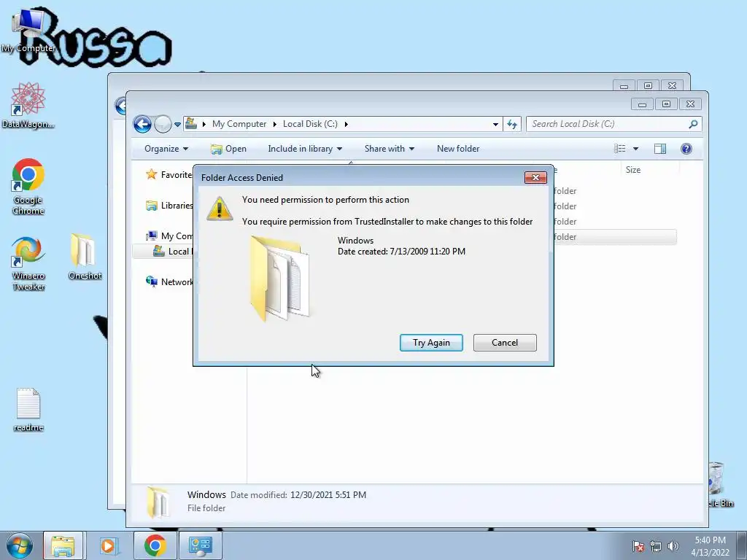Viewport: 747px width, 560px height.
Task: Open My Computer desktop icon
Action: [x=28, y=31]
